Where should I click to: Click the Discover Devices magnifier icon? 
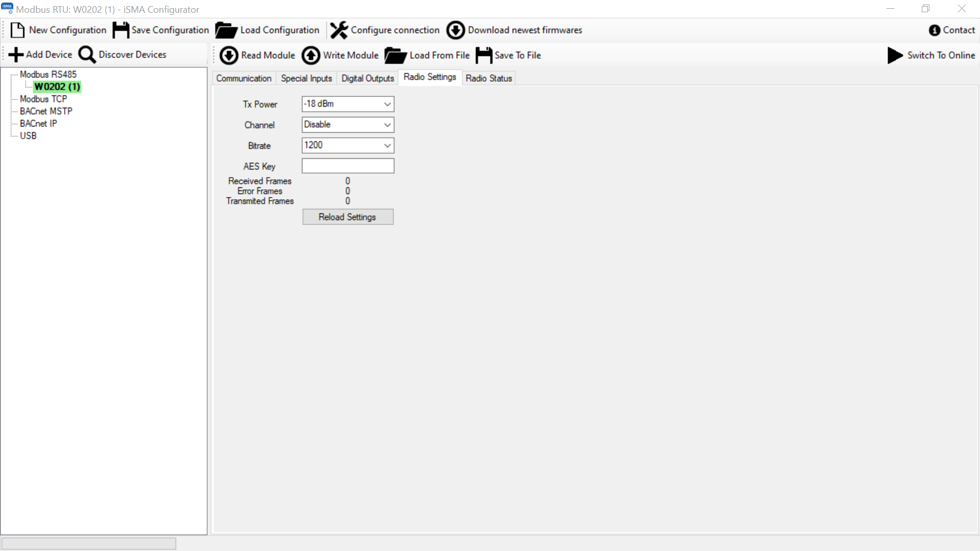click(87, 55)
